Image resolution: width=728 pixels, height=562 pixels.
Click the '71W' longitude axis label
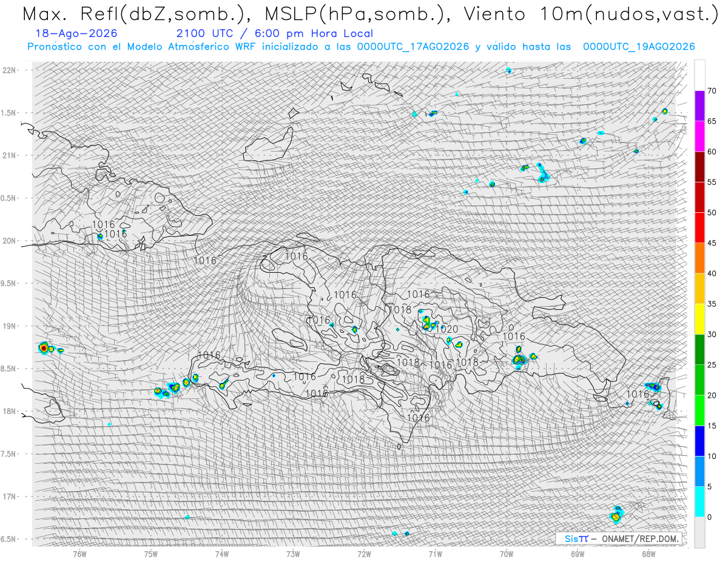tap(435, 554)
